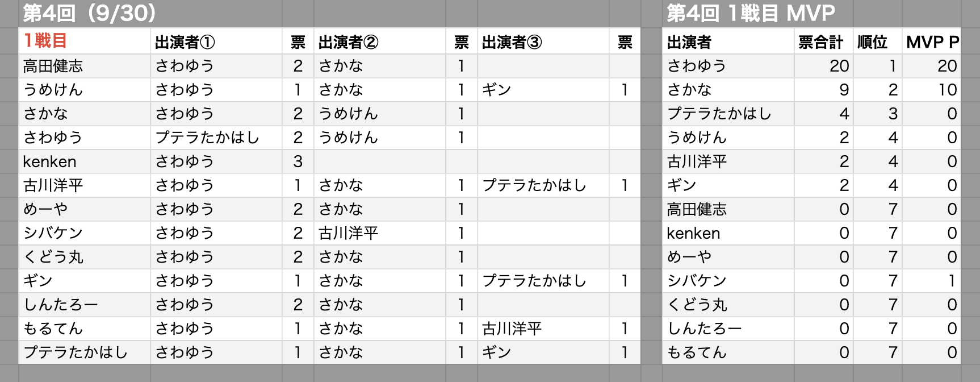Click しんたろー in the left voter column
This screenshot has height=382, width=980.
pyautogui.click(x=61, y=305)
